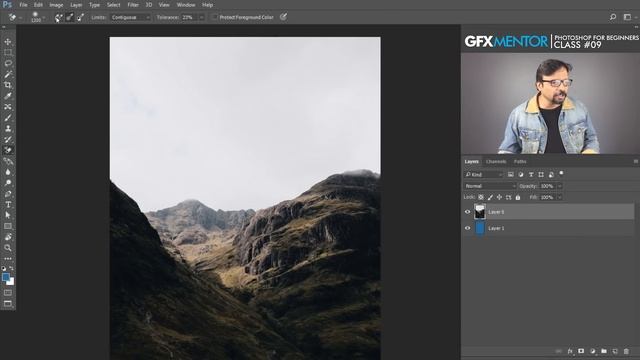Create a new layer
This screenshot has width=640, height=360.
pyautogui.click(x=615, y=351)
